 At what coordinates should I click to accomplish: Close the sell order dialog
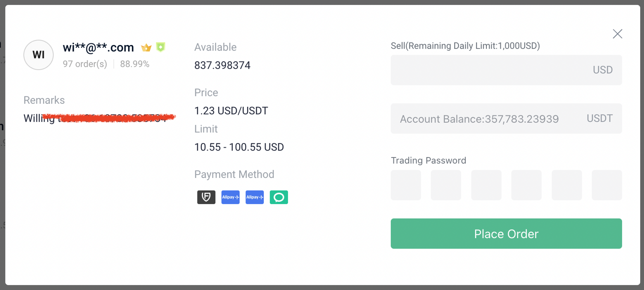tap(618, 34)
